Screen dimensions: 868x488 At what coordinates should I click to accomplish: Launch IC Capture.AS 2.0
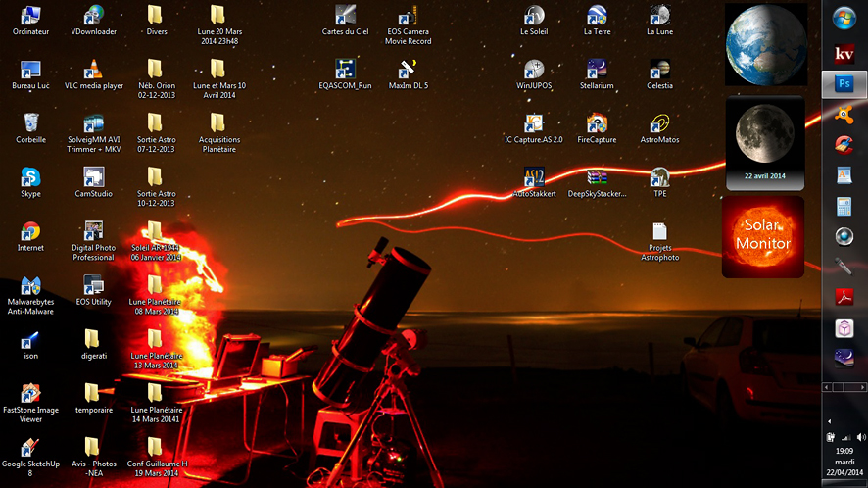click(x=534, y=128)
